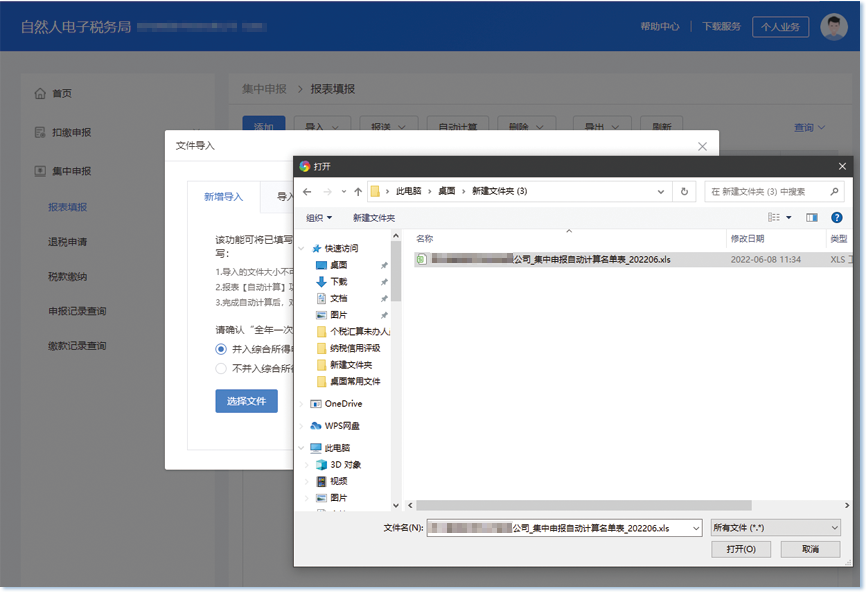
Task: Open the help (?) icon in Open dialog
Action: (839, 217)
